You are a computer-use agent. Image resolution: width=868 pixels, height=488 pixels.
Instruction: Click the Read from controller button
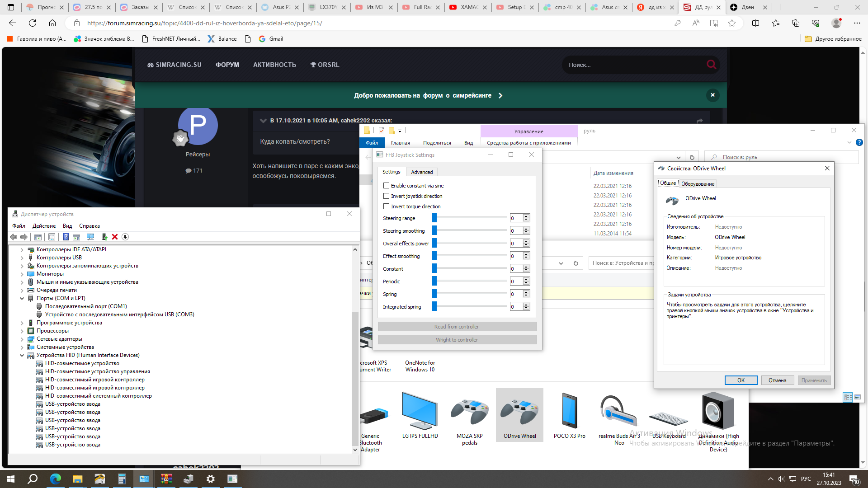457,327
